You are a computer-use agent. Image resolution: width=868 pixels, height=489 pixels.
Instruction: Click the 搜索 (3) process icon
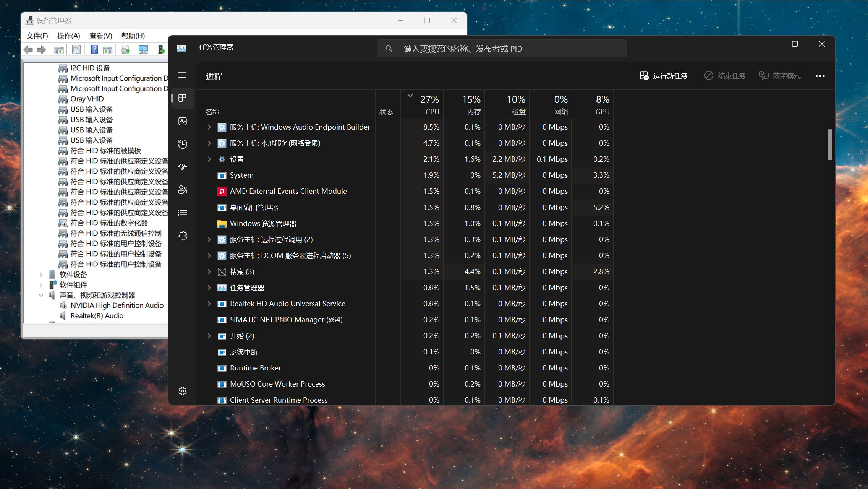tap(222, 272)
